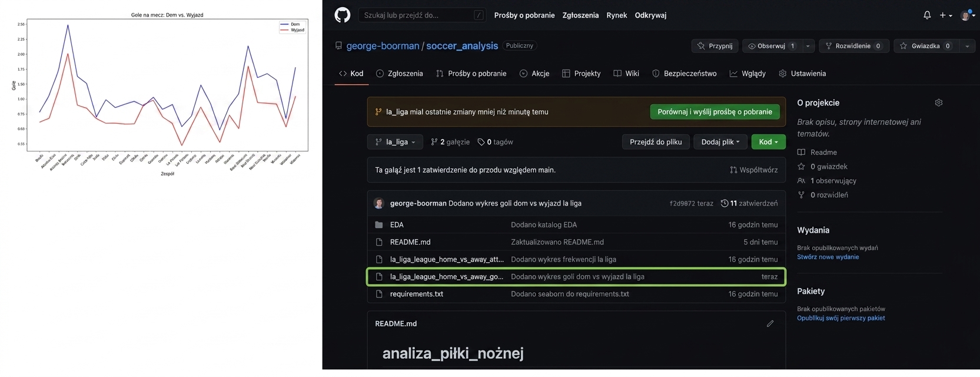980x377 pixels.
Task: Expand the Gwiazdka lists dropdown arrow
Action: coord(967,46)
